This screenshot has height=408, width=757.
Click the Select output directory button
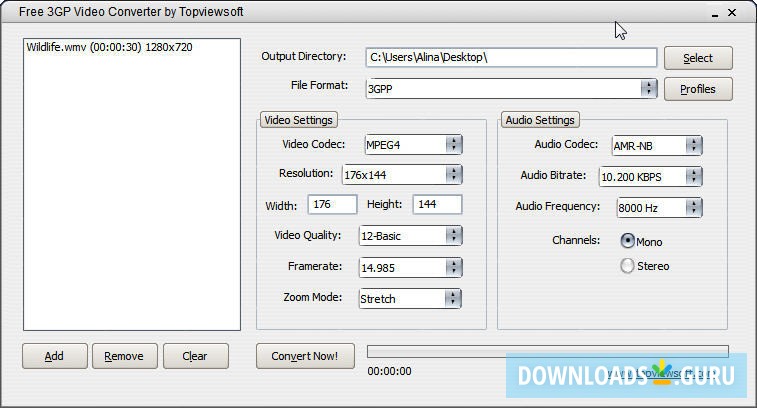click(698, 58)
